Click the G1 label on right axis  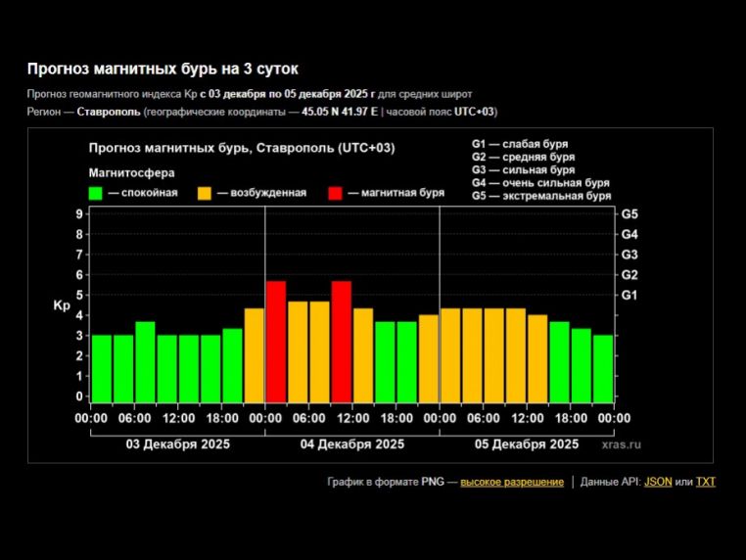629,295
